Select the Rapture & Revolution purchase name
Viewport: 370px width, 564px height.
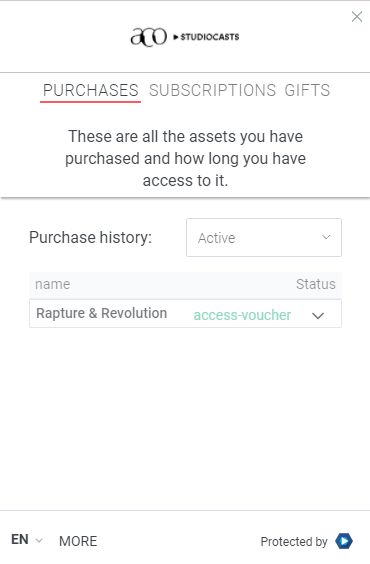[x=102, y=313]
